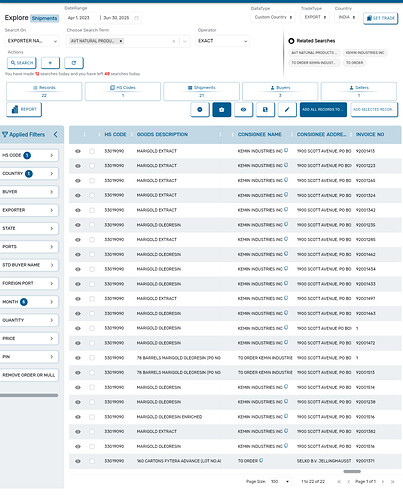Toggle the eye icon on the 160 Cartons Fytera row
This screenshot has width=403, height=500.
tap(78, 461)
